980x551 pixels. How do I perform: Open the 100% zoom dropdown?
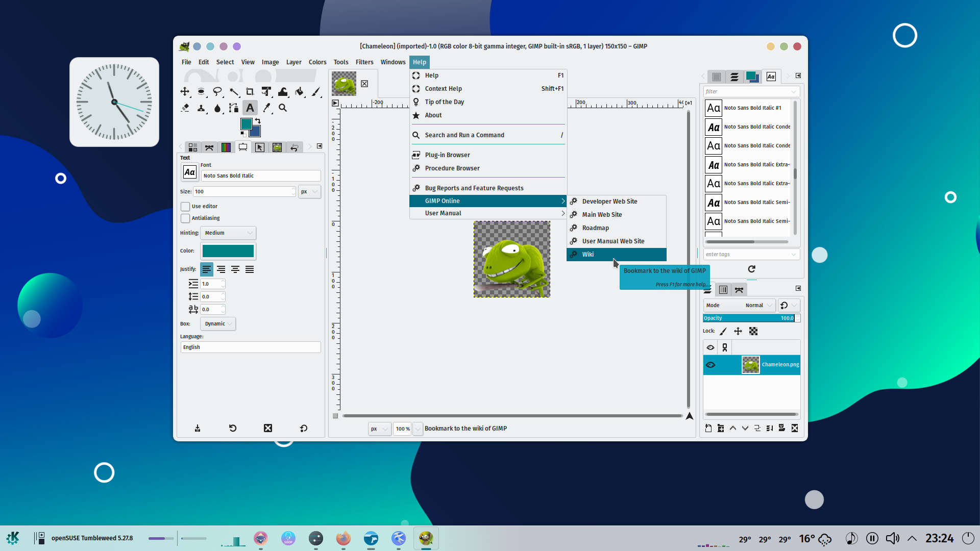pos(418,429)
